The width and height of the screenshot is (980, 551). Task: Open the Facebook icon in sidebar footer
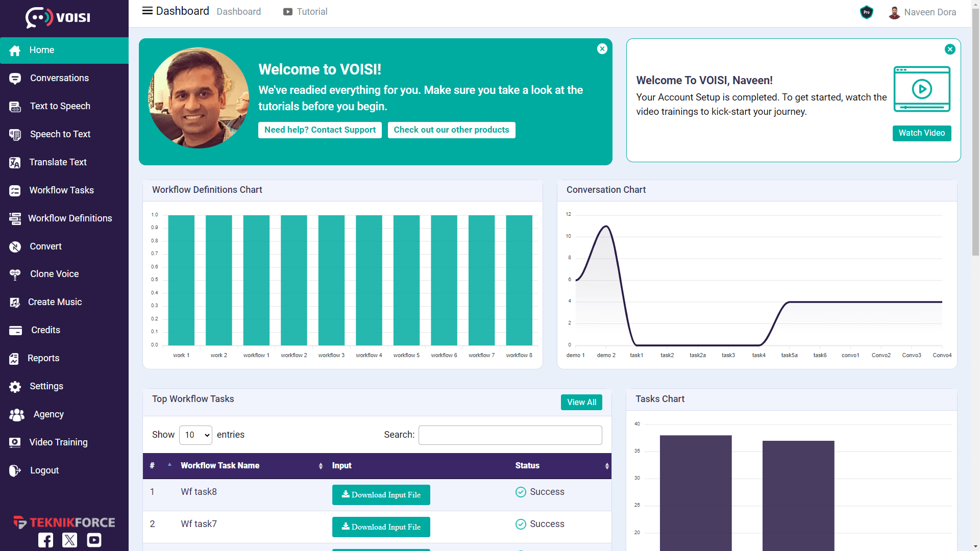click(x=45, y=540)
